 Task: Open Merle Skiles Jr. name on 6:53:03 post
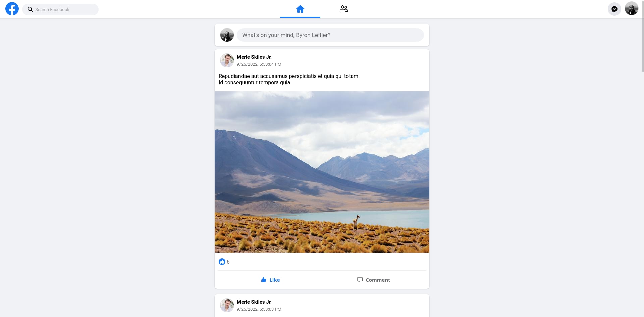pos(254,302)
